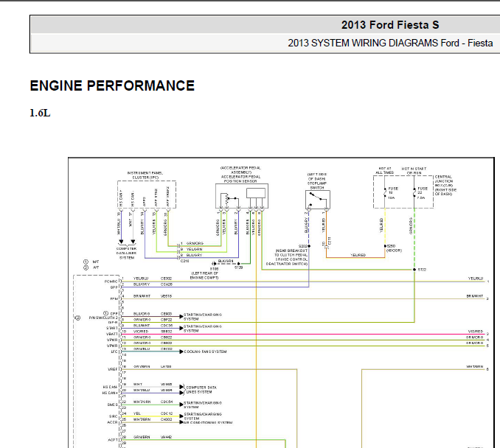Image resolution: width=500 pixels, height=448 pixels.
Task: Click the "SBB32" circuit code
Action: point(167,331)
